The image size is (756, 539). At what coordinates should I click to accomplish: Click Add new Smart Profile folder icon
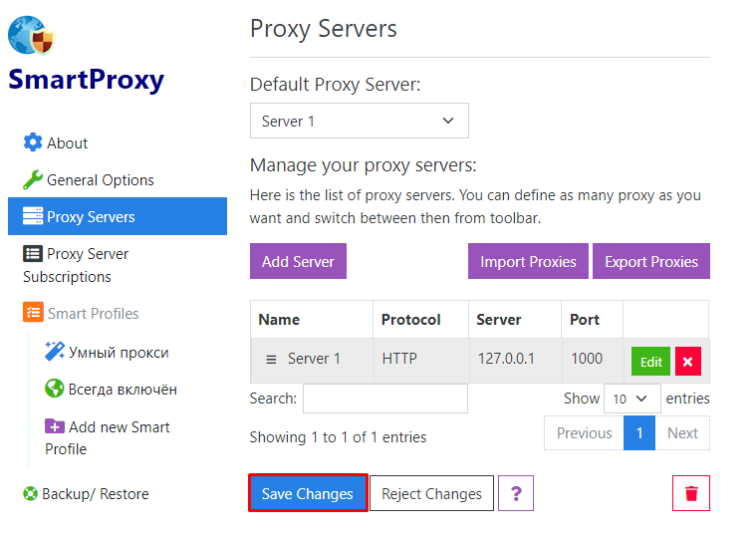55,426
